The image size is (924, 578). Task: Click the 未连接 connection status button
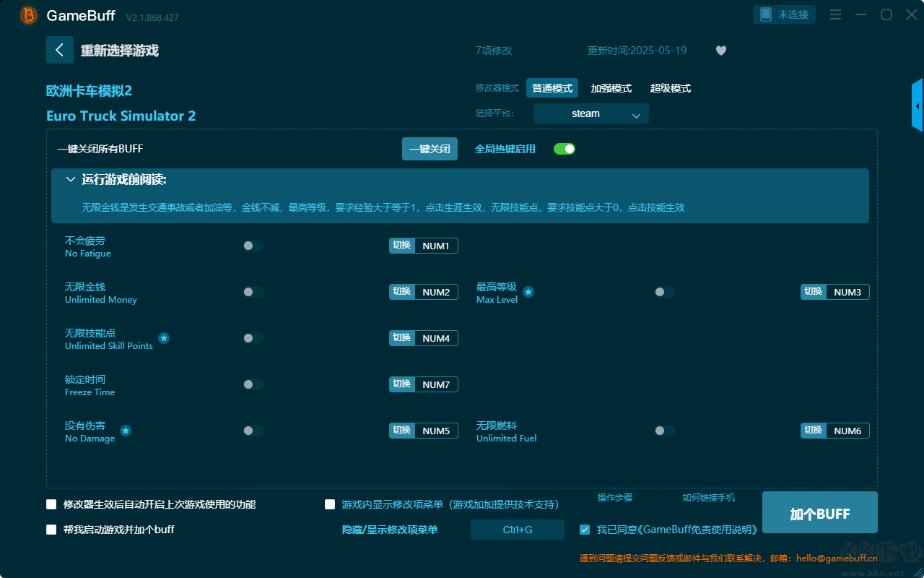point(785,14)
